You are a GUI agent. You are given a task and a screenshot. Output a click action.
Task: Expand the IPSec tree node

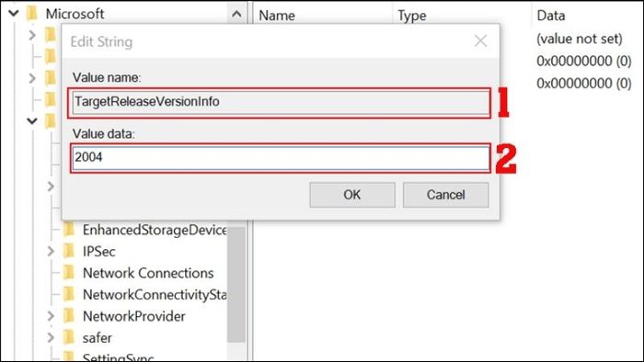[x=51, y=251]
